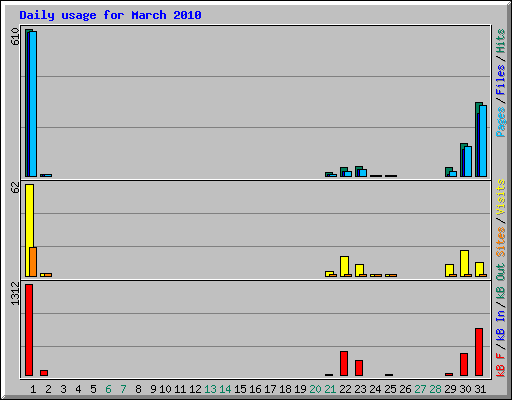Click day label 22 on the x-axis
The width and height of the screenshot is (512, 400).
coord(345,389)
